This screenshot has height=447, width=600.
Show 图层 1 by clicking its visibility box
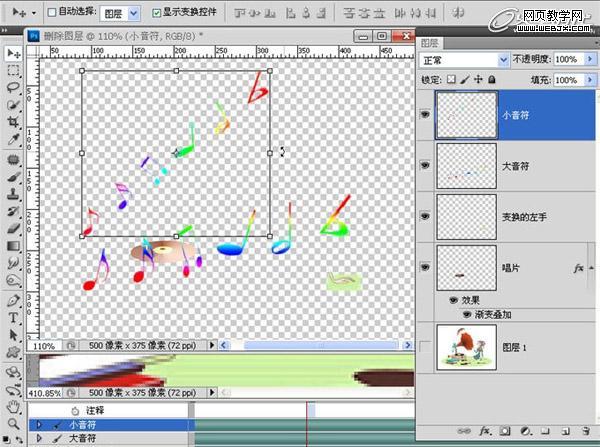click(x=425, y=346)
